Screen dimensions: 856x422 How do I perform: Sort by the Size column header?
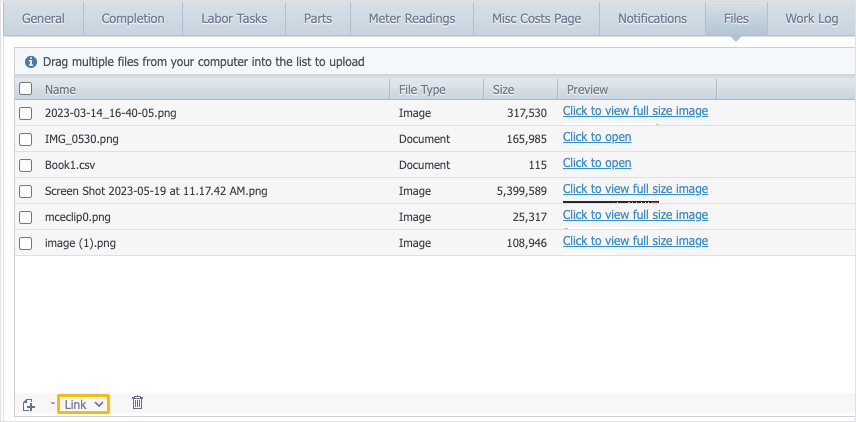click(503, 90)
